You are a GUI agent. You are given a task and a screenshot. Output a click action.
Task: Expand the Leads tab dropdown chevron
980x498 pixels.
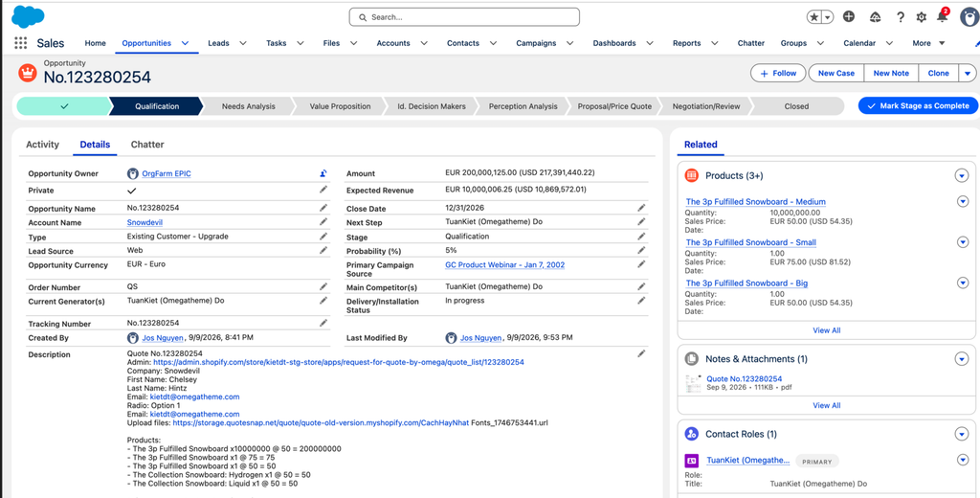point(243,43)
